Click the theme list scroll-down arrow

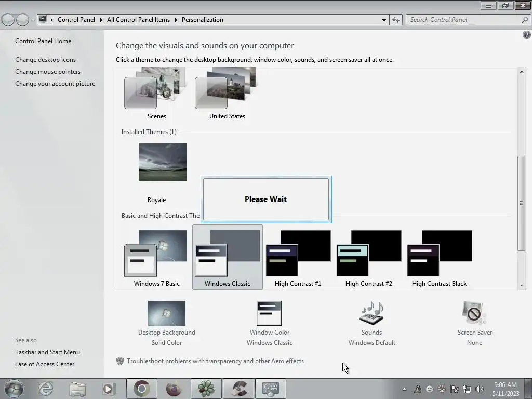click(x=522, y=286)
